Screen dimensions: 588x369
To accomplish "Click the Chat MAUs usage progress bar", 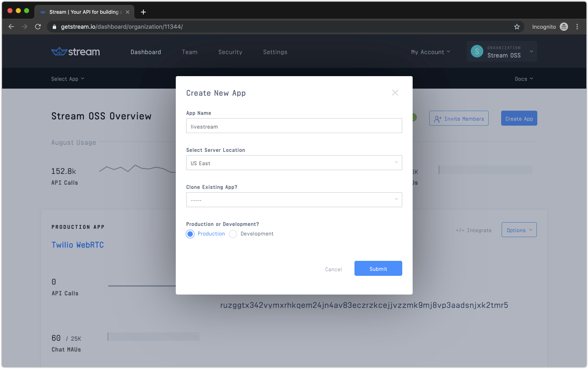I will [x=153, y=337].
